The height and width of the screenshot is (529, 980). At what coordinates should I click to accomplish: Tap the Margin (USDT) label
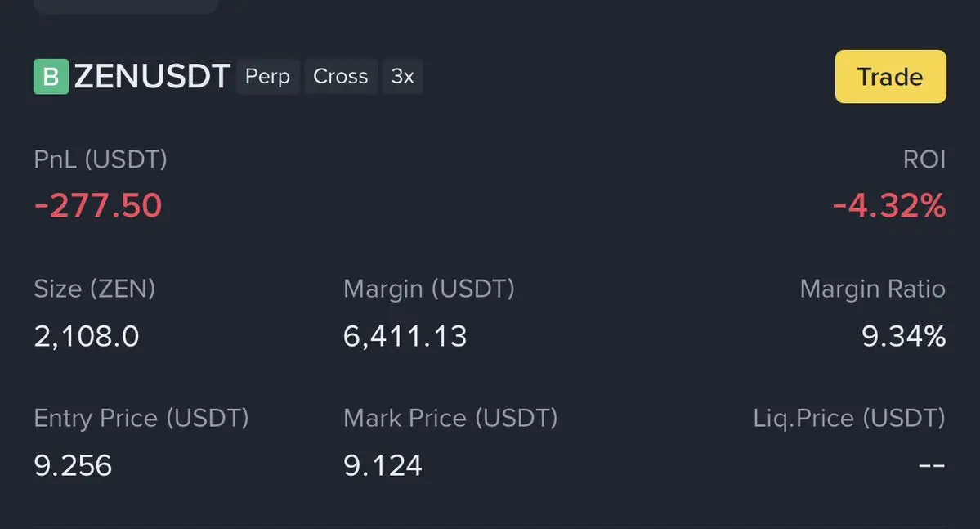[x=429, y=289]
